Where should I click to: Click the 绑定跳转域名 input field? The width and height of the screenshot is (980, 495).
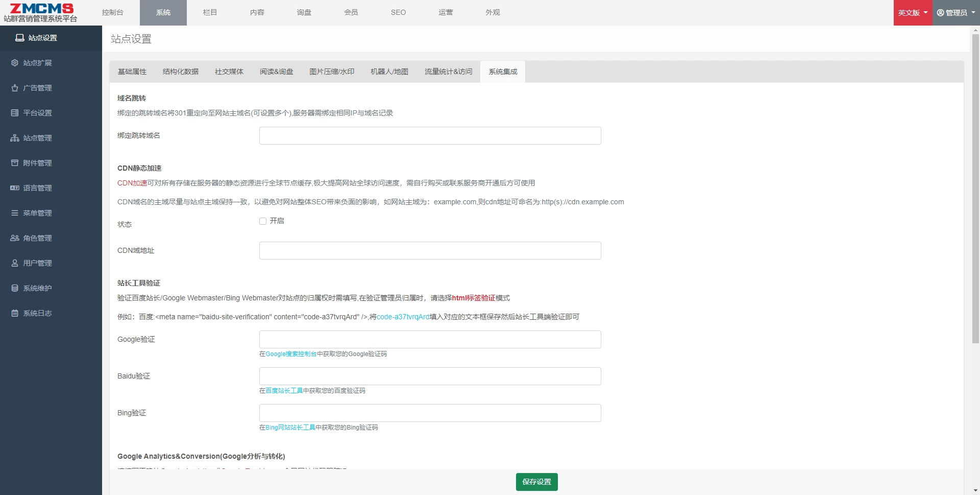coord(430,135)
